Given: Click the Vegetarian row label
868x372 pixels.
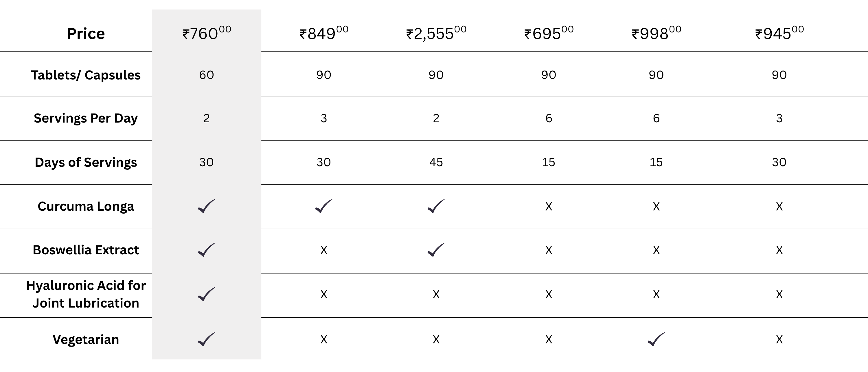Looking at the screenshot, I should click(x=86, y=339).
